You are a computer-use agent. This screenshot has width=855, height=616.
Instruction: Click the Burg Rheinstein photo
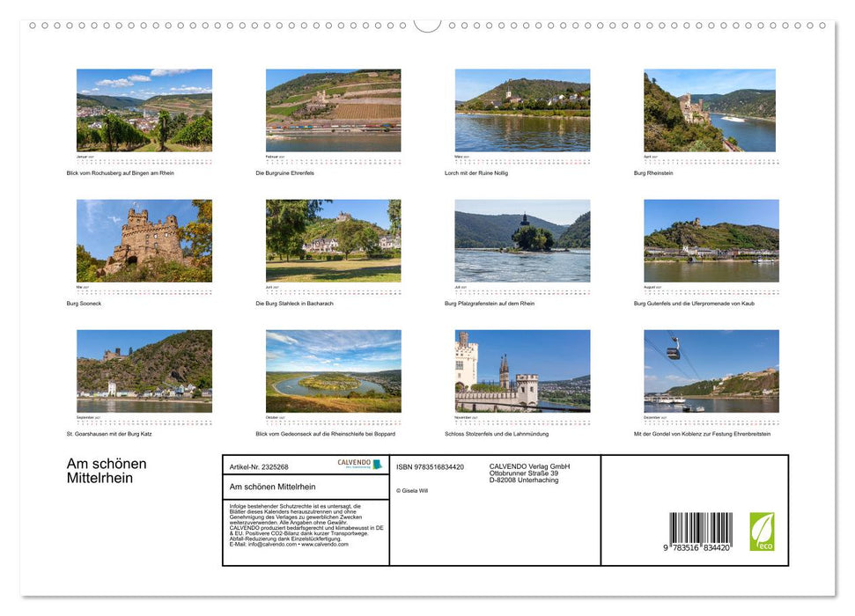(710, 110)
